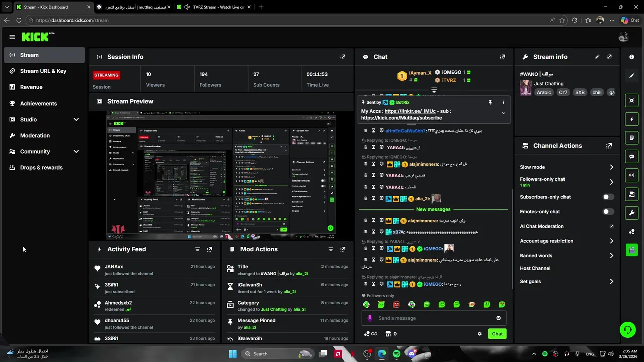Viewport: 644px width, 362px height.
Task: Toggle the stream preview widget icon in right sidebar
Action: [632, 101]
